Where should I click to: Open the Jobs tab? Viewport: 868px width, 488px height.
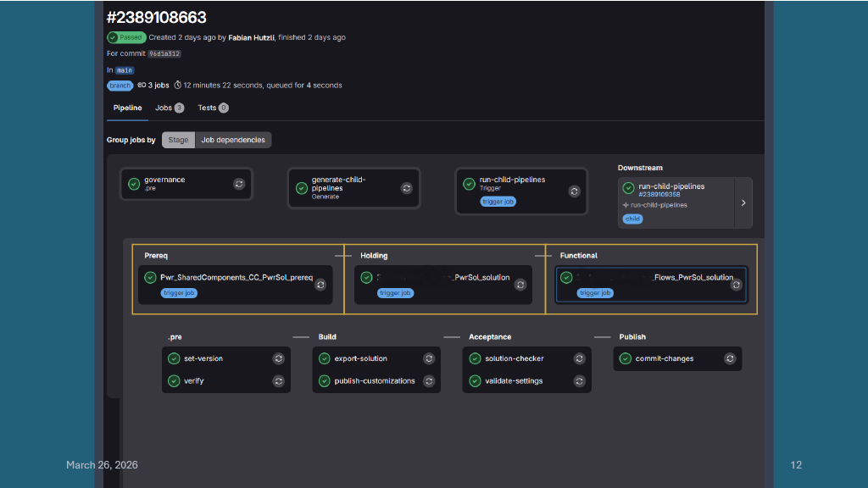(x=164, y=108)
